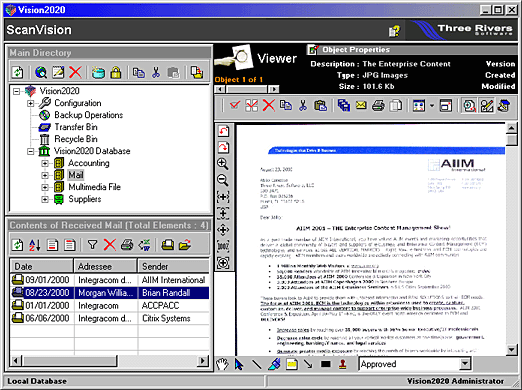Image resolution: width=522 pixels, height=390 pixels.
Task: Select the Citrix Systems mail row
Action: tap(110, 318)
